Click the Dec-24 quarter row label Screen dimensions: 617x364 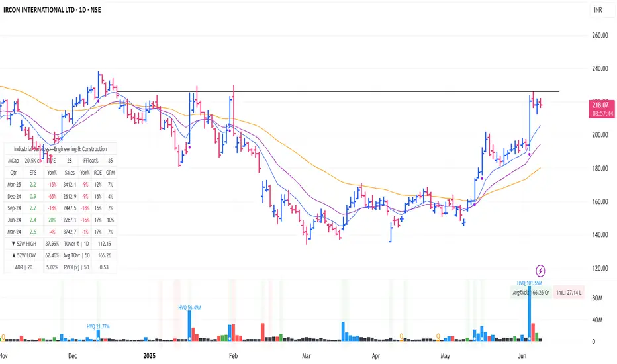point(14,196)
